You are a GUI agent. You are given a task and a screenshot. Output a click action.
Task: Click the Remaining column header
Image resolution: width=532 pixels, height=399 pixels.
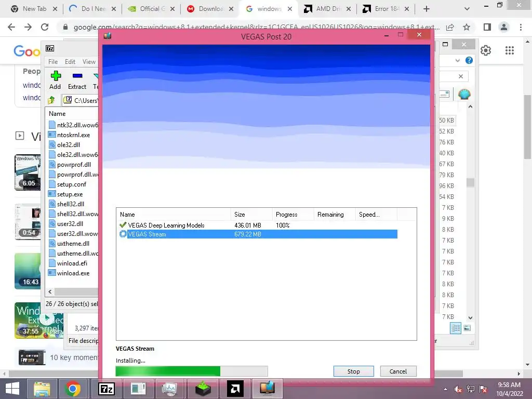(x=335, y=215)
